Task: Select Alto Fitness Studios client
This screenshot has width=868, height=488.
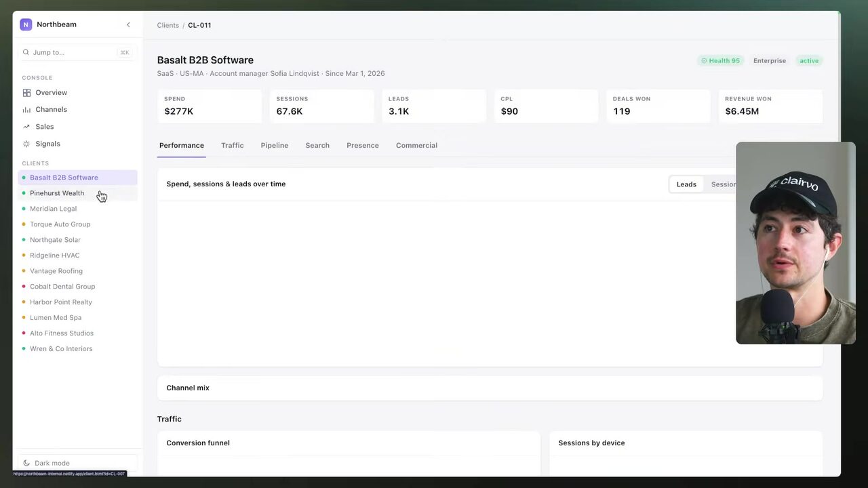Action: point(77,333)
